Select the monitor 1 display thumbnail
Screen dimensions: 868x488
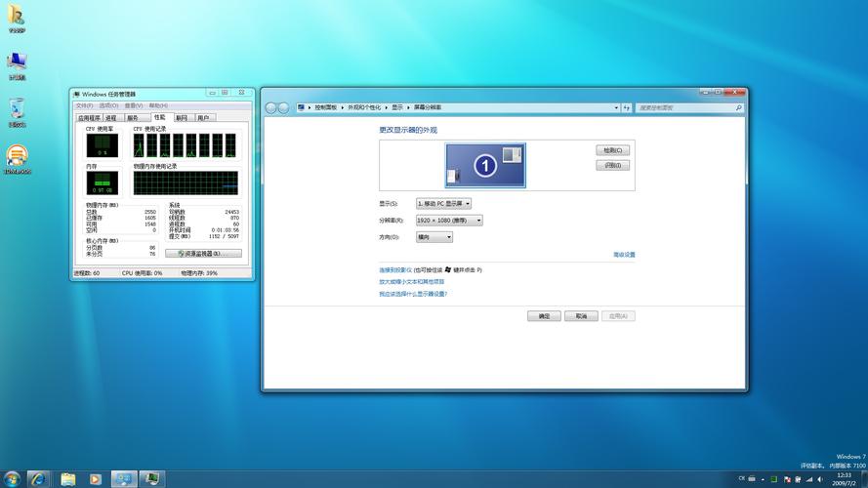pyautogui.click(x=485, y=166)
